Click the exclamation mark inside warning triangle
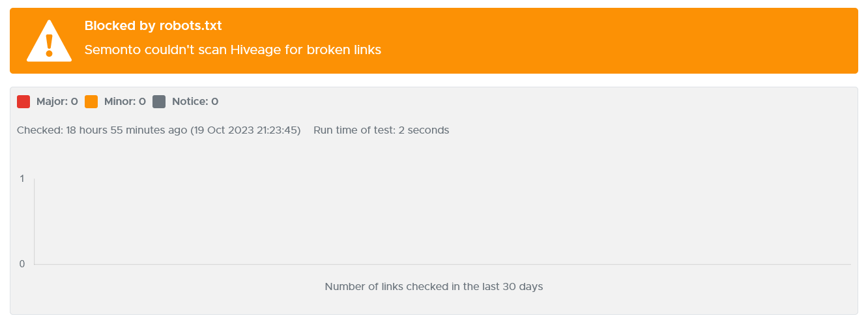This screenshot has height=322, width=868. click(49, 45)
